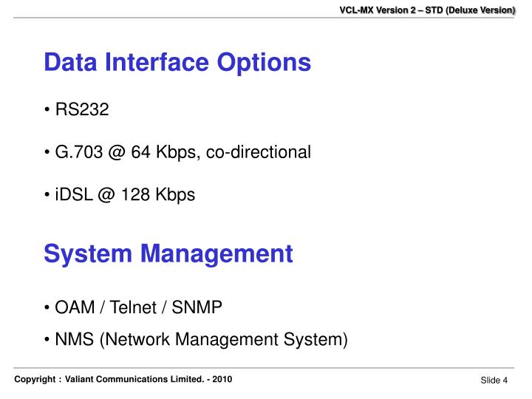
Task: Select the 'RS232' bullet text
Action: [x=82, y=109]
